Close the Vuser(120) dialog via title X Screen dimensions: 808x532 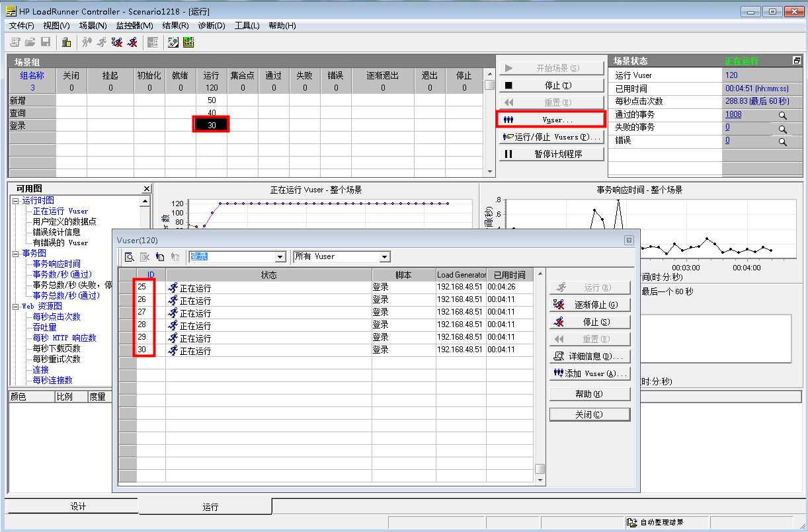pos(629,241)
